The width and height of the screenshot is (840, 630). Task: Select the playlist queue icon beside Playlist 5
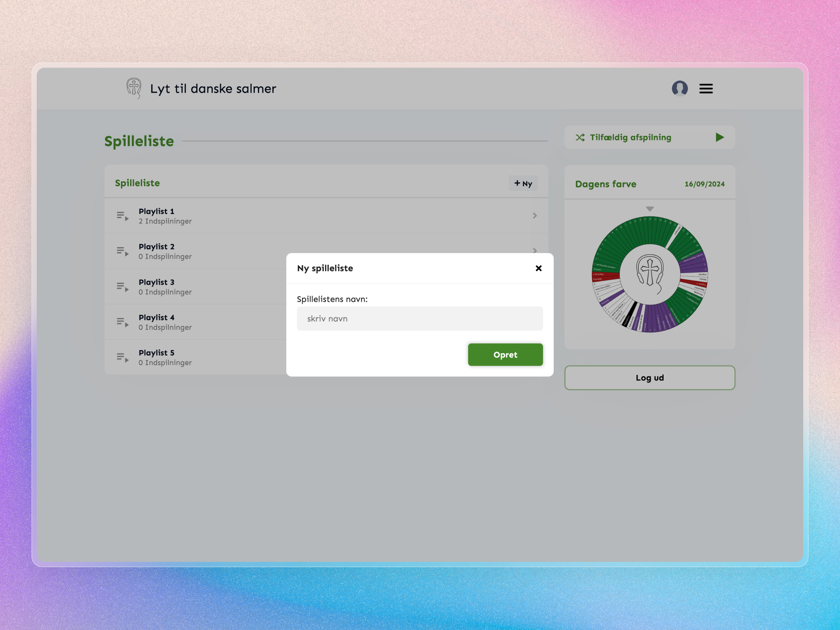[122, 357]
